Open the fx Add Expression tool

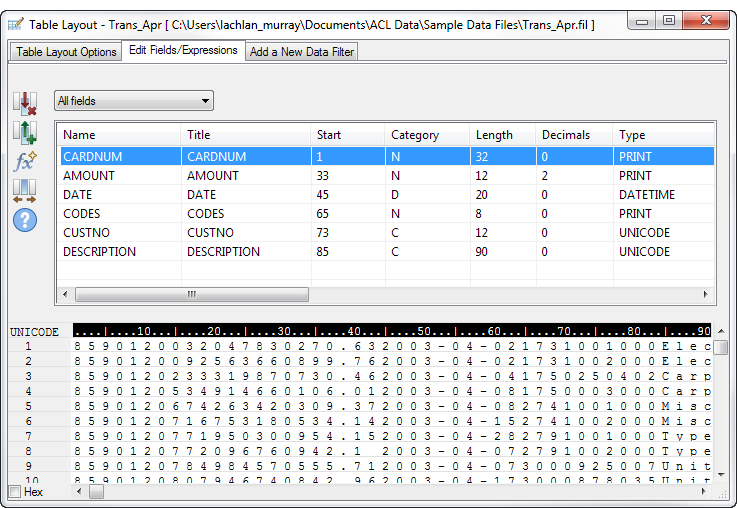click(x=24, y=161)
